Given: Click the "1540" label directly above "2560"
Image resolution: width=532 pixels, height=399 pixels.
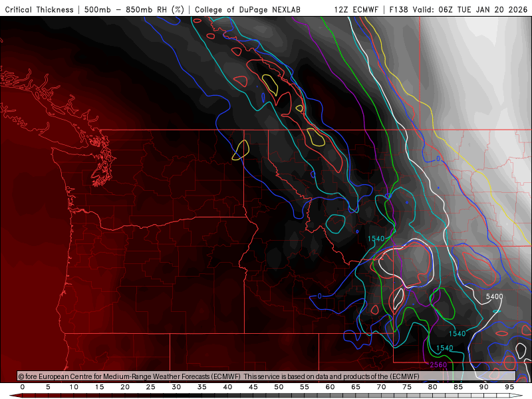Looking at the screenshot, I should (x=444, y=348).
